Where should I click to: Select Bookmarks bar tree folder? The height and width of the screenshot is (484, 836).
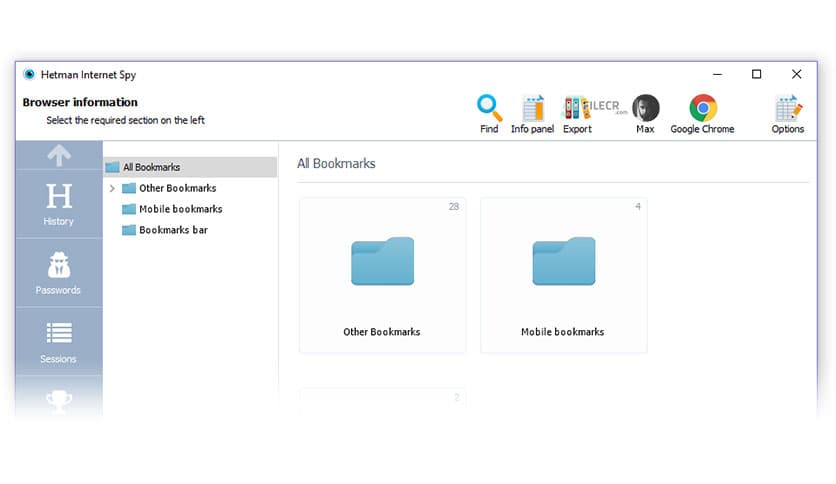tap(164, 230)
